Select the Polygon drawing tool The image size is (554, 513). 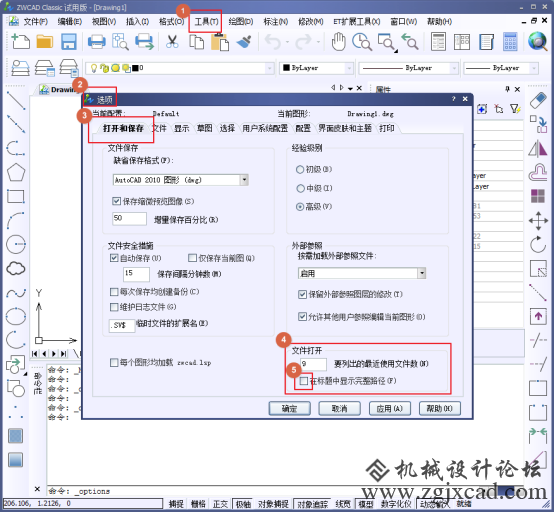coord(16,172)
